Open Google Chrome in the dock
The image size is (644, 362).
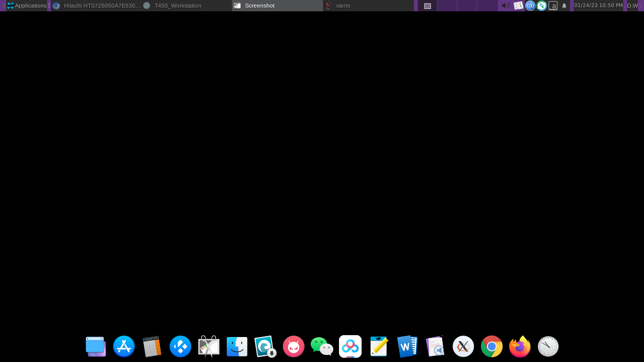tap(492, 346)
